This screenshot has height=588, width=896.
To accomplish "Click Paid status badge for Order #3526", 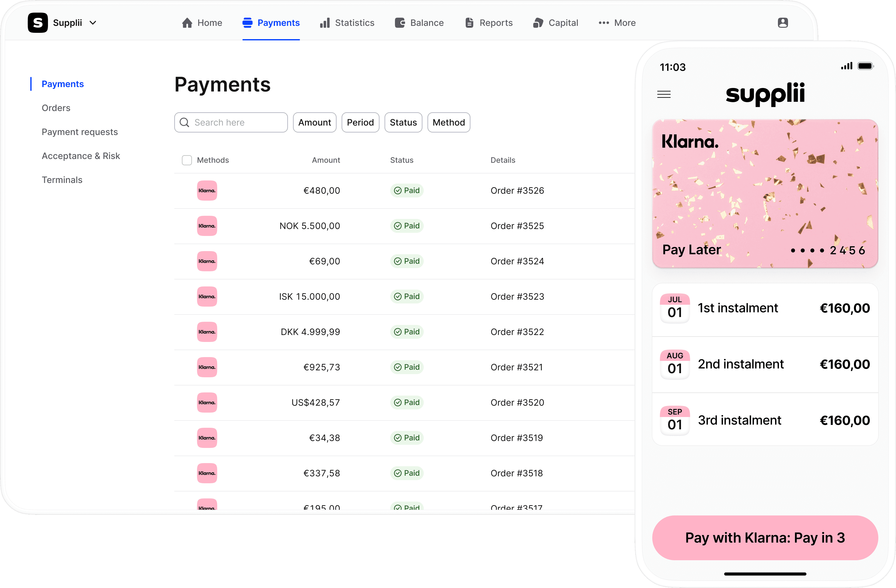I will pyautogui.click(x=407, y=190).
